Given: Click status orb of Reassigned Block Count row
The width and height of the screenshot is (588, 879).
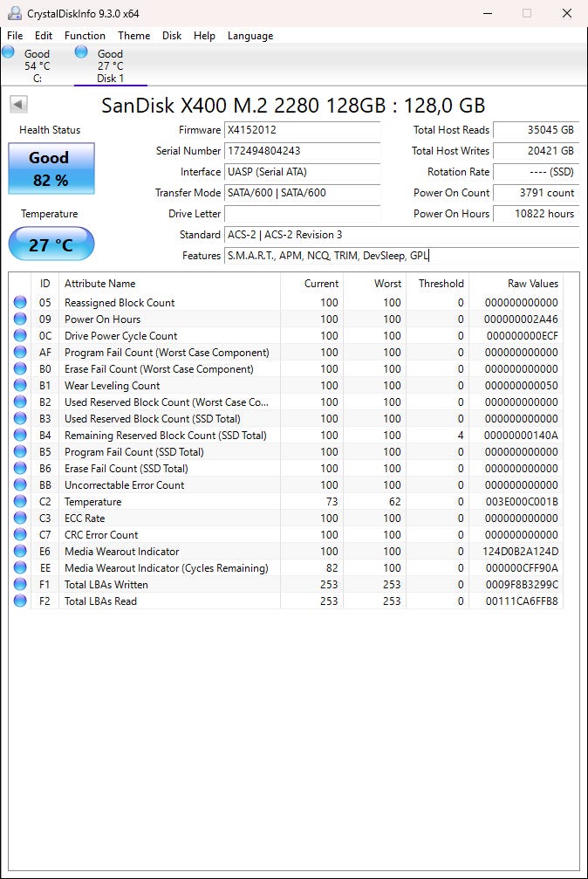Looking at the screenshot, I should 20,302.
